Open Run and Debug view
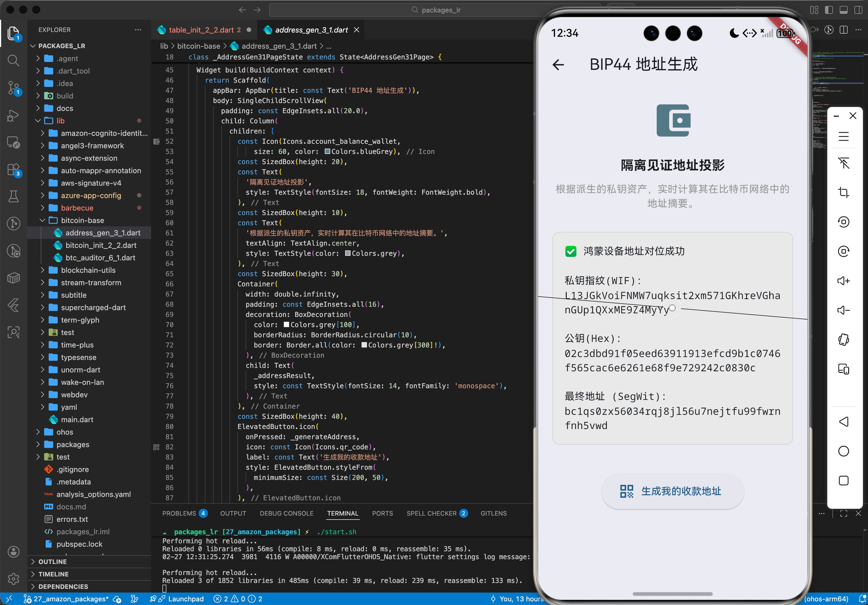Image resolution: width=868 pixels, height=605 pixels. click(14, 115)
